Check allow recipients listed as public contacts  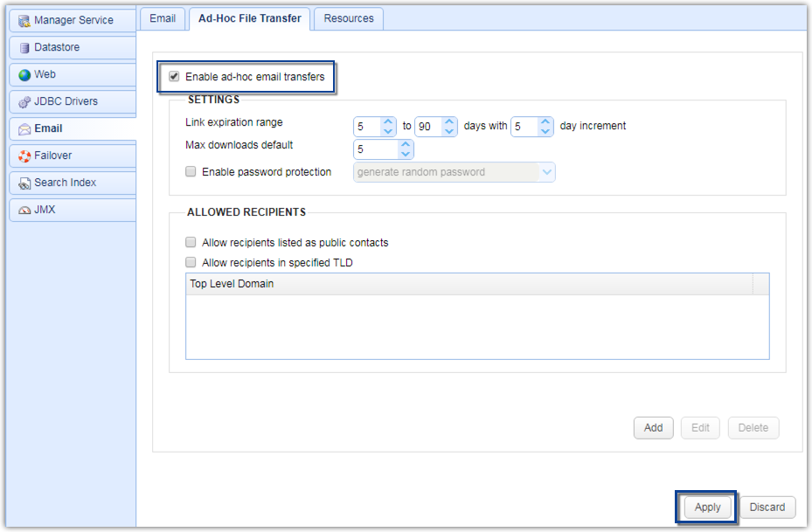point(191,242)
